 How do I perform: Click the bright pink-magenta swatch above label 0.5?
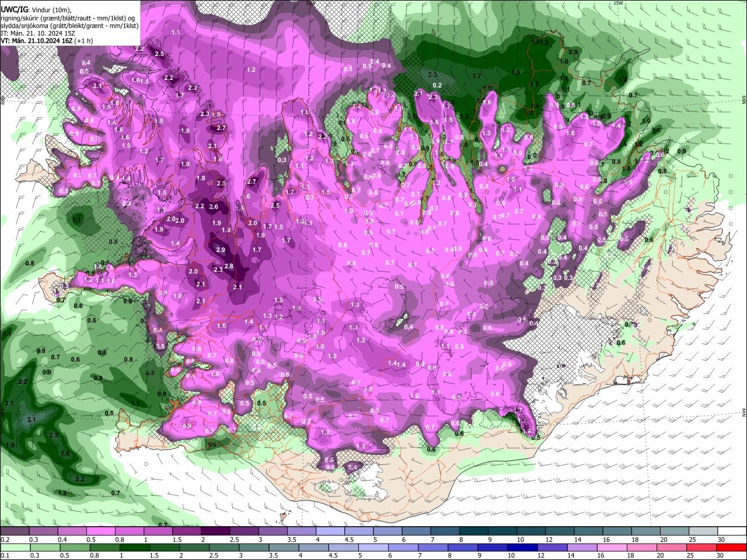101,531
